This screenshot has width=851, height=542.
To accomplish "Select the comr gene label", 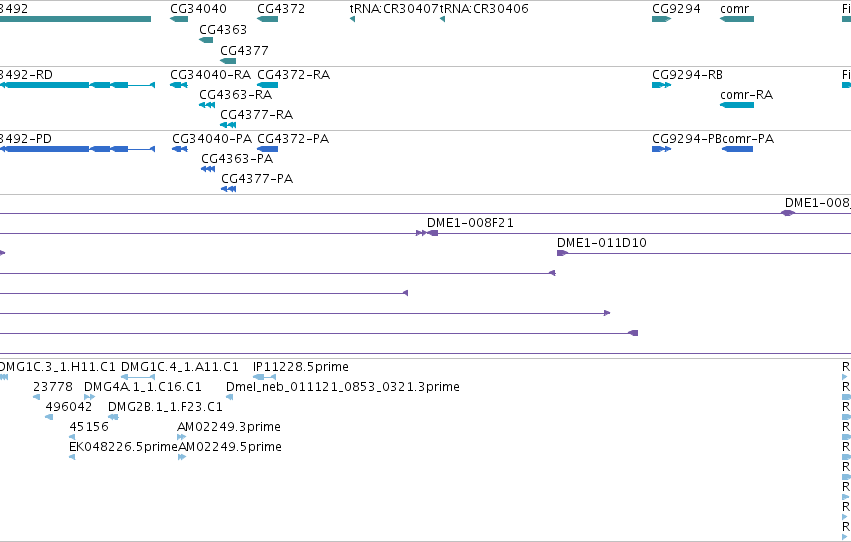I will (734, 9).
